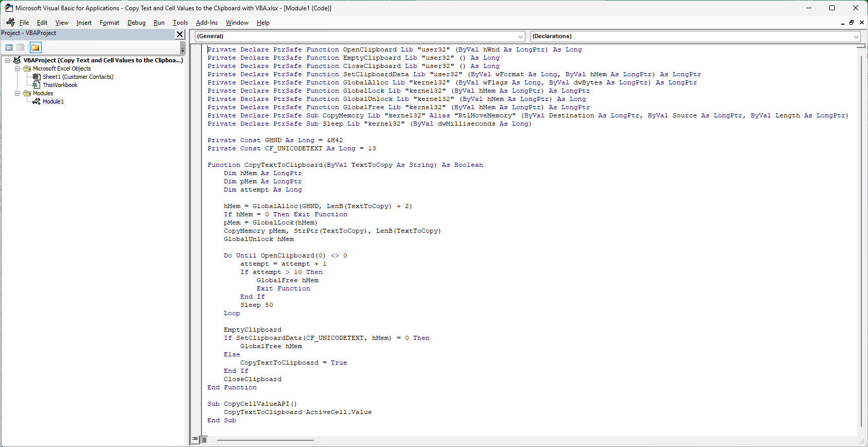This screenshot has width=868, height=447.
Task: Collapse the VBAProject root tree node
Action: click(x=8, y=60)
